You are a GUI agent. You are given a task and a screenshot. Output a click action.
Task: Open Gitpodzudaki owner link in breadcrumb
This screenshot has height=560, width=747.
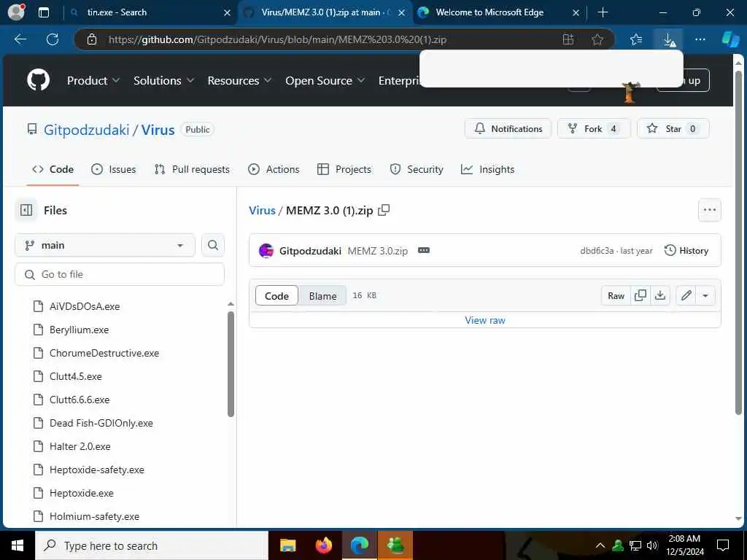coord(86,130)
